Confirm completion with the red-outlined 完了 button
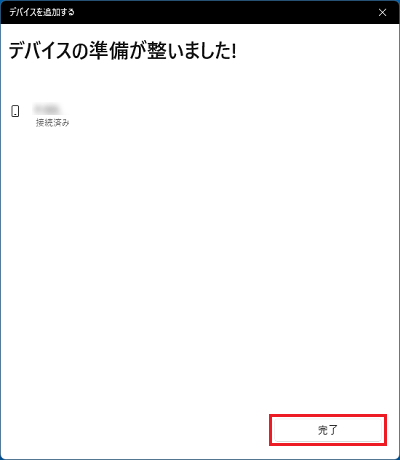This screenshot has width=400, height=460. point(328,430)
